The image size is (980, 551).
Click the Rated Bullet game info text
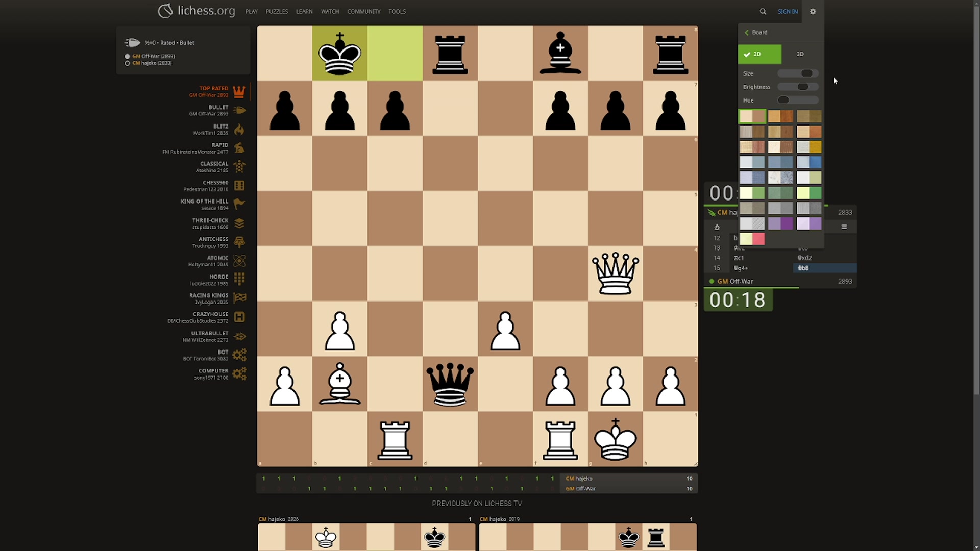(170, 43)
